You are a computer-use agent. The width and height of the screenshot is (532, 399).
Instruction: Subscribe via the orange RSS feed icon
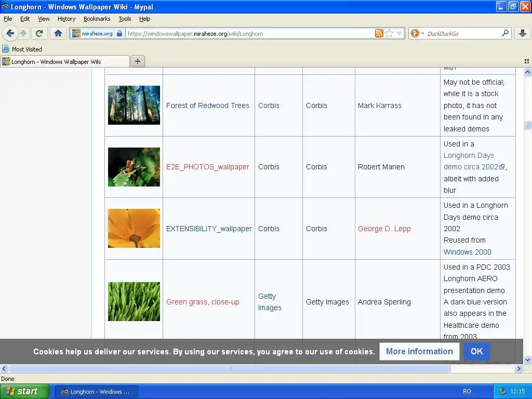click(x=379, y=33)
